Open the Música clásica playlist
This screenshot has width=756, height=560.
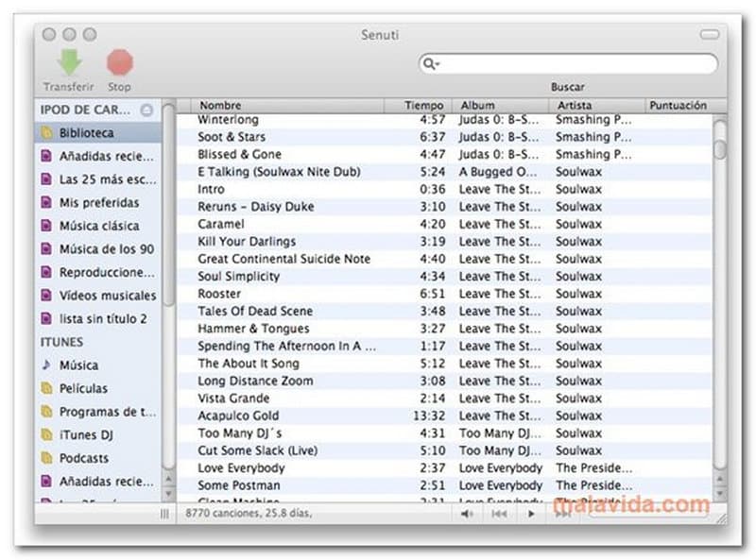click(98, 226)
